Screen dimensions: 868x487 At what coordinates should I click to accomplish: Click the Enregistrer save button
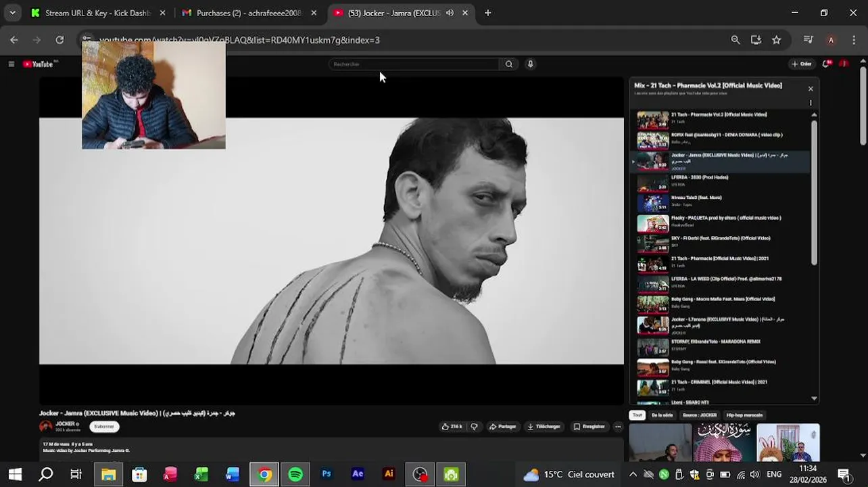pos(589,426)
